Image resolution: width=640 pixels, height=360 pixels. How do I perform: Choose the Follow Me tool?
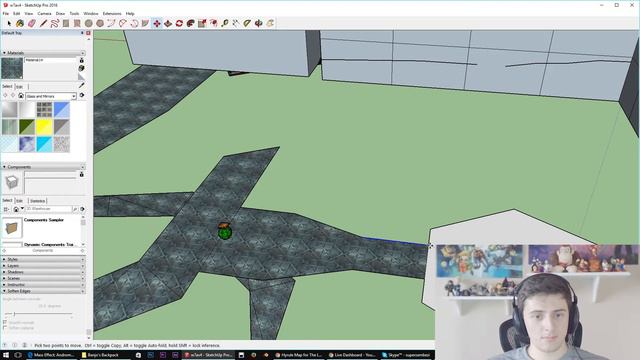tap(191, 24)
